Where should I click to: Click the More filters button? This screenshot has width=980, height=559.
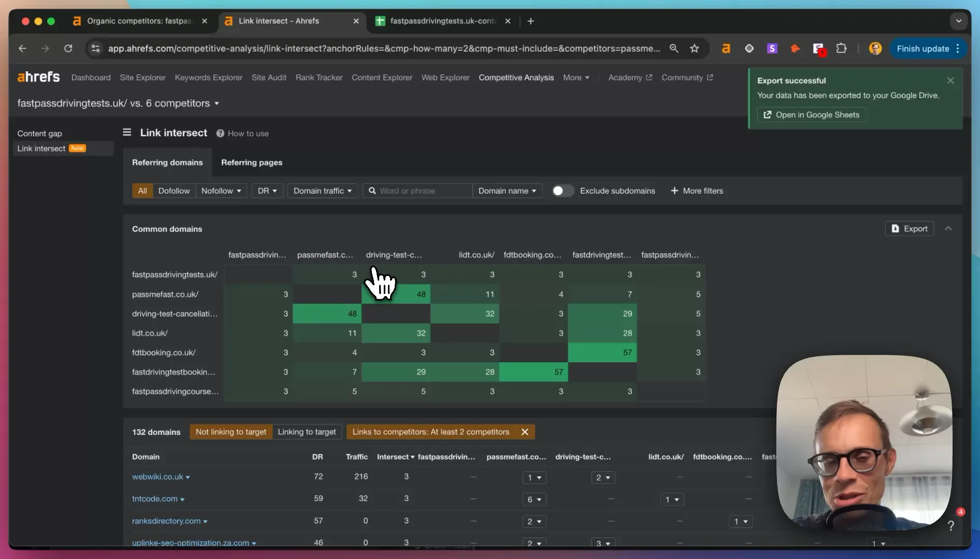[x=697, y=191]
